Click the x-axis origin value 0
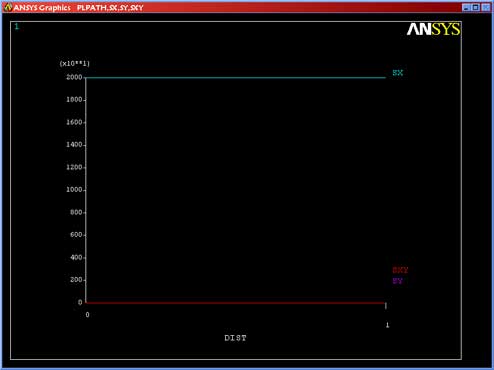 point(87,315)
